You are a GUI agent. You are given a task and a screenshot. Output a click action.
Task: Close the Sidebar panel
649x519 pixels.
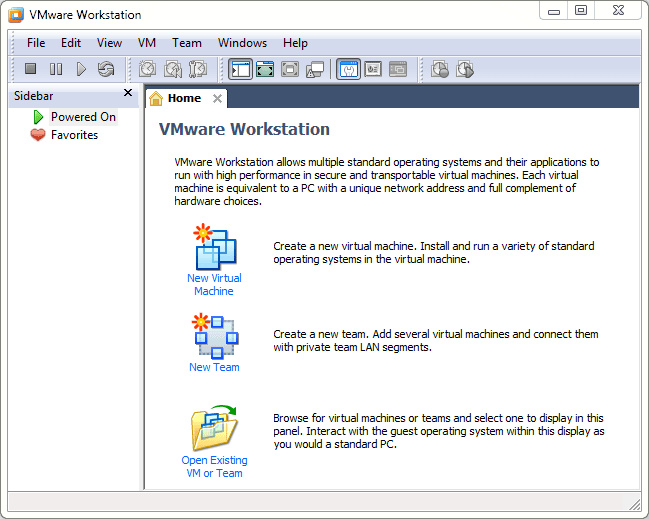point(128,93)
